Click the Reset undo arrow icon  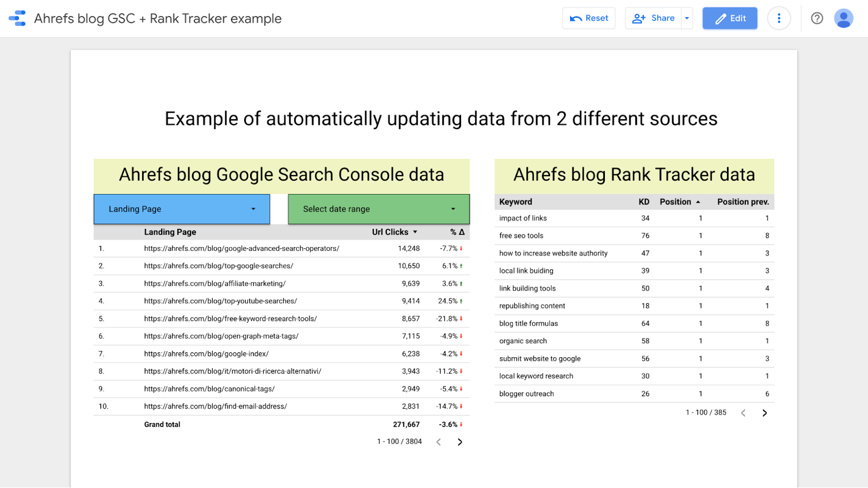click(576, 18)
